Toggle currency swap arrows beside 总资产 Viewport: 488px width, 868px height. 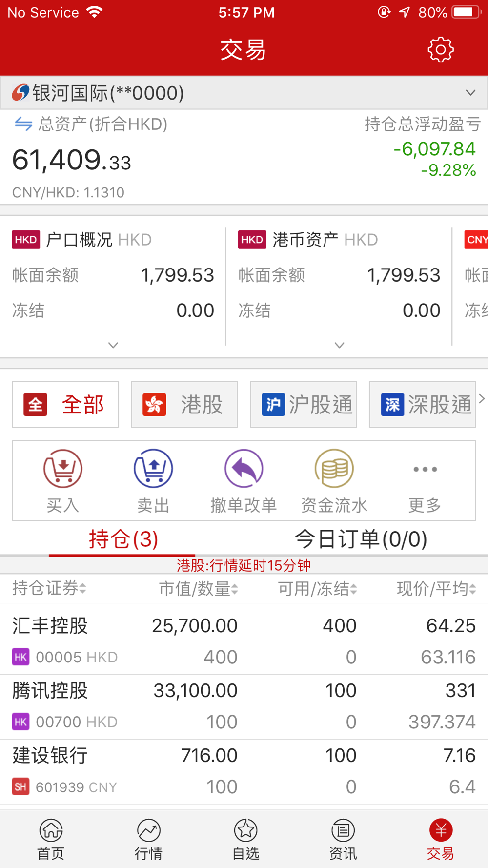click(x=23, y=124)
